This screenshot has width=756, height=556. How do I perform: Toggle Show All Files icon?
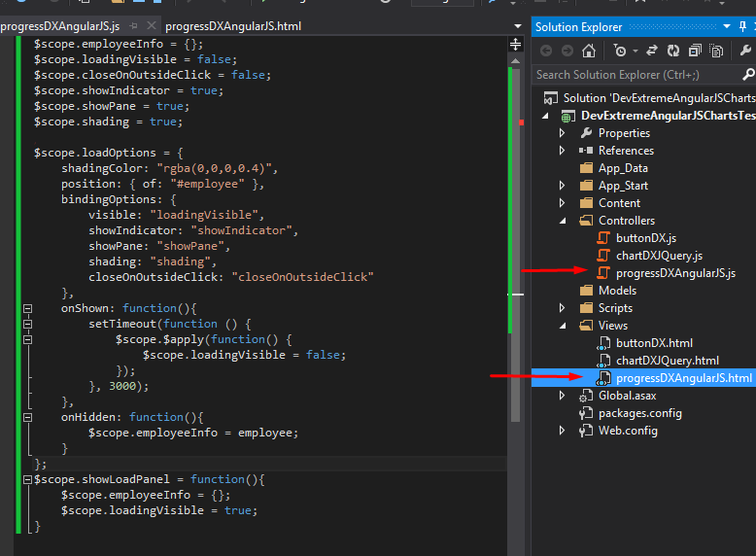point(716,51)
